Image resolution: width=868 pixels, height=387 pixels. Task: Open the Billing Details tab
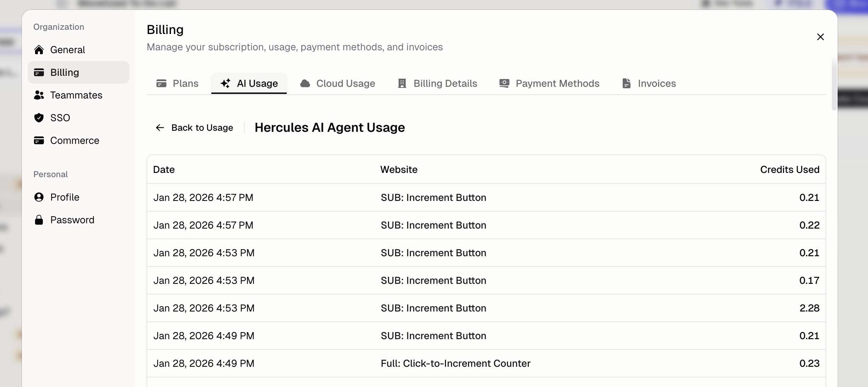(x=438, y=83)
